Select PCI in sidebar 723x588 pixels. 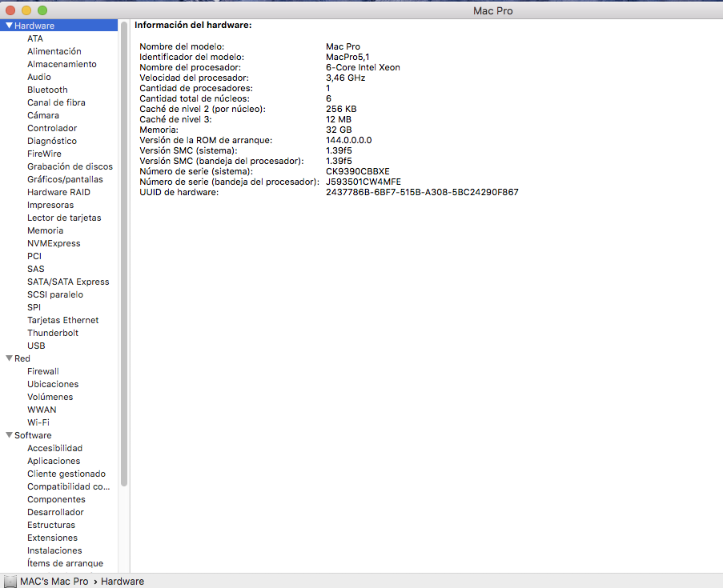34,256
